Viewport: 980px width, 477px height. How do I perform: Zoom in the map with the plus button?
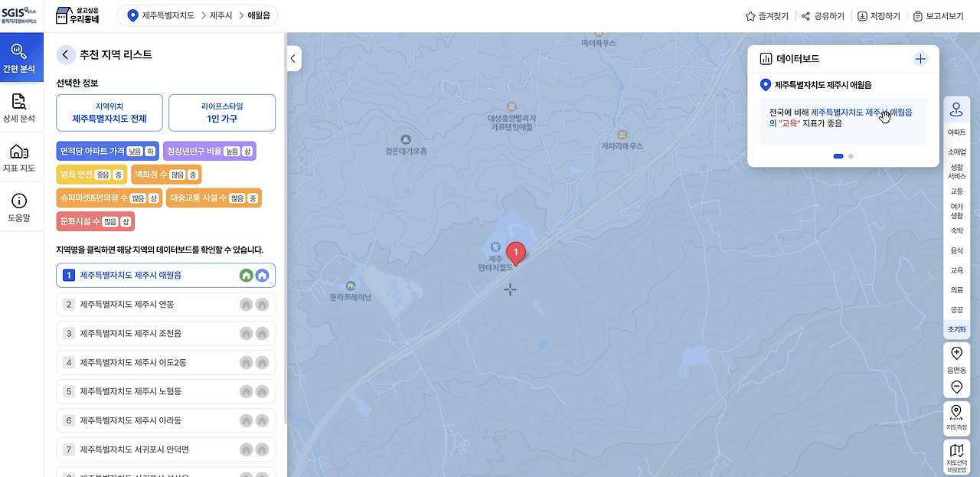[956, 353]
